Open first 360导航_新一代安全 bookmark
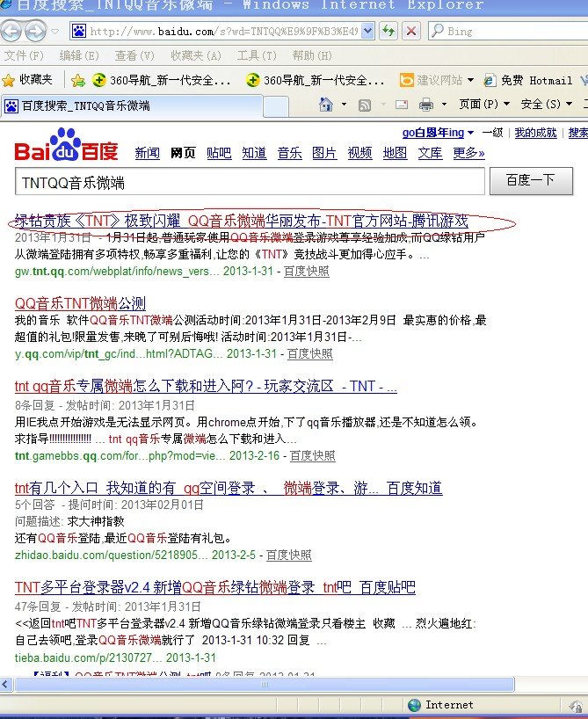This screenshot has width=588, height=719. click(161, 80)
